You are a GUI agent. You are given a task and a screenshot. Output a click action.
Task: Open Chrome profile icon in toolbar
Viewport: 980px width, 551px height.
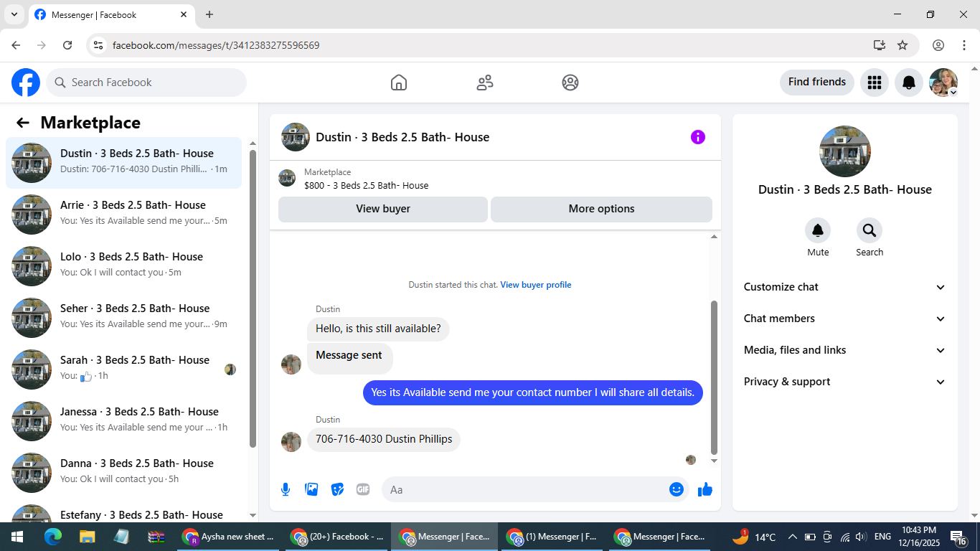(x=938, y=45)
